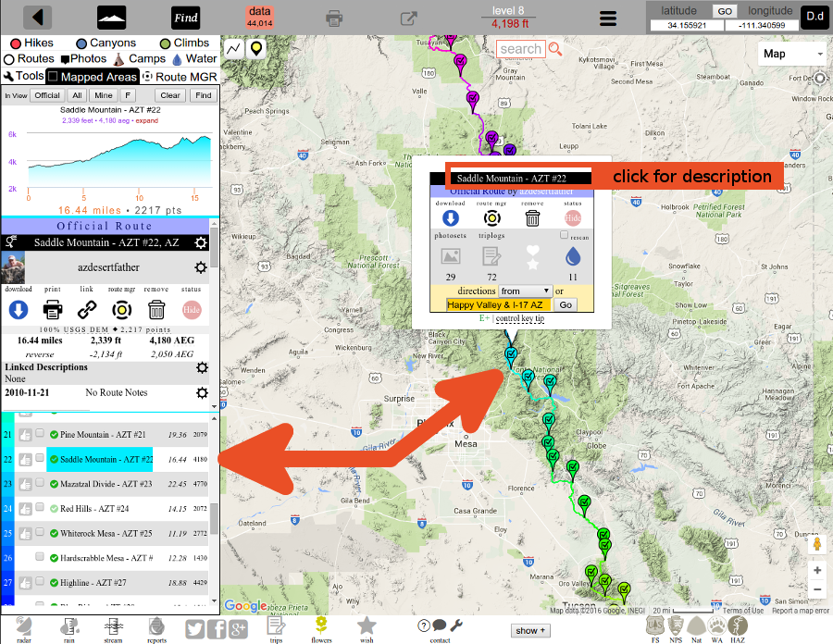This screenshot has height=644, width=833.
Task: Open the hamburger menu in top bar
Action: coord(607,18)
